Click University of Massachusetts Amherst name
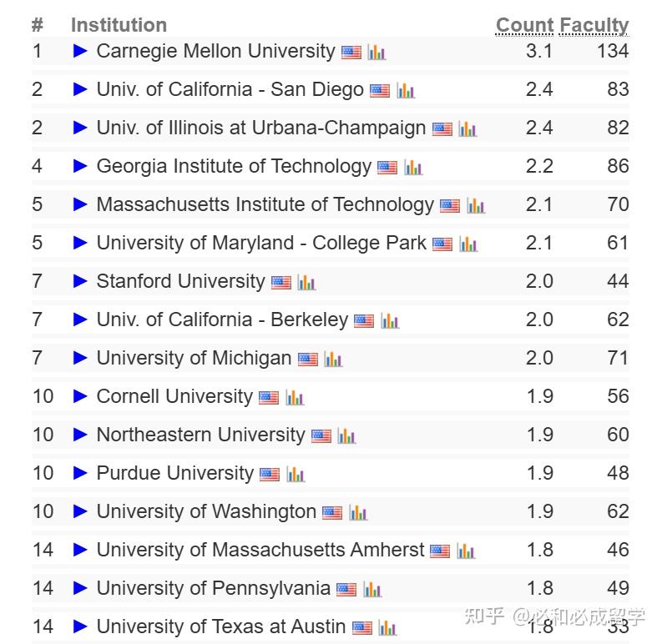The image size is (662, 644). click(260, 550)
